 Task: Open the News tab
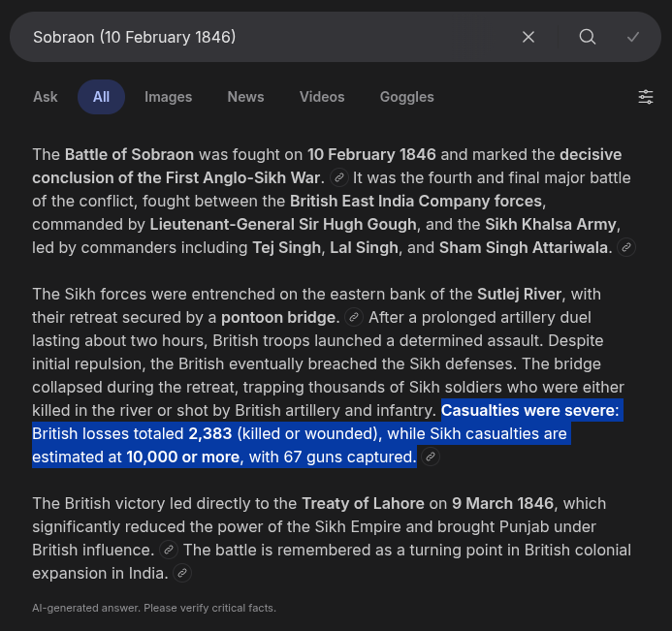click(245, 97)
